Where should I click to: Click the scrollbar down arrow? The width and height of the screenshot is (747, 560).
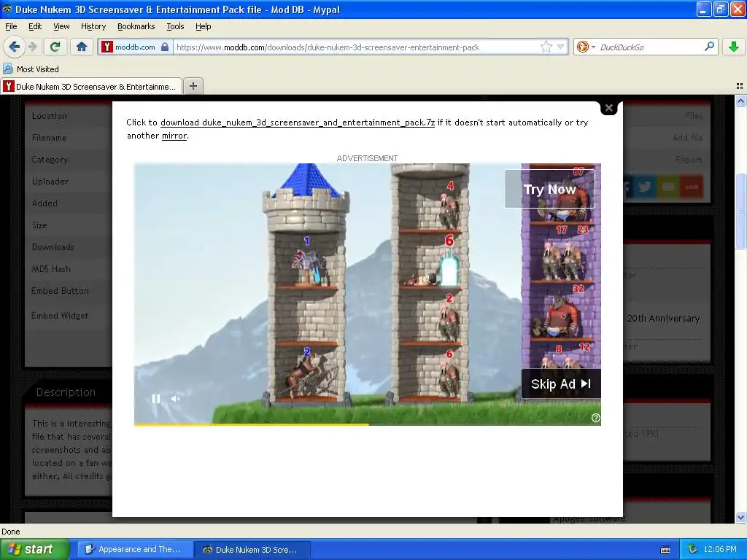(740, 517)
